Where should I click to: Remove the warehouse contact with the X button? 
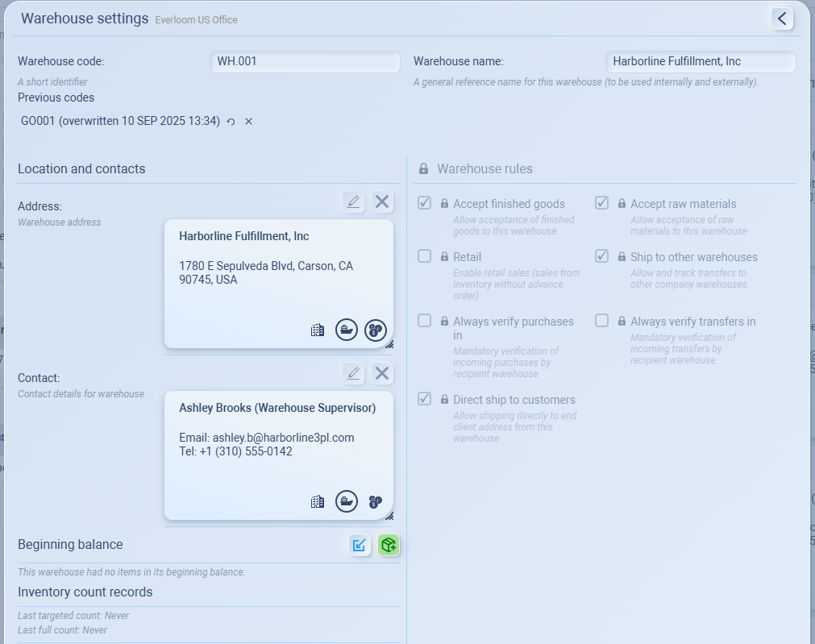[x=382, y=373]
